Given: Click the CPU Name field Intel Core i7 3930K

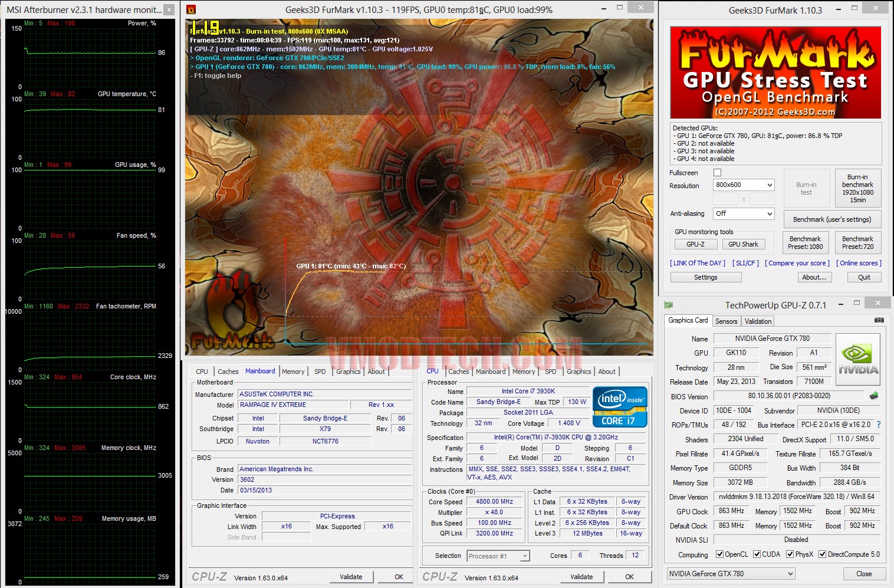Looking at the screenshot, I should [x=528, y=392].
